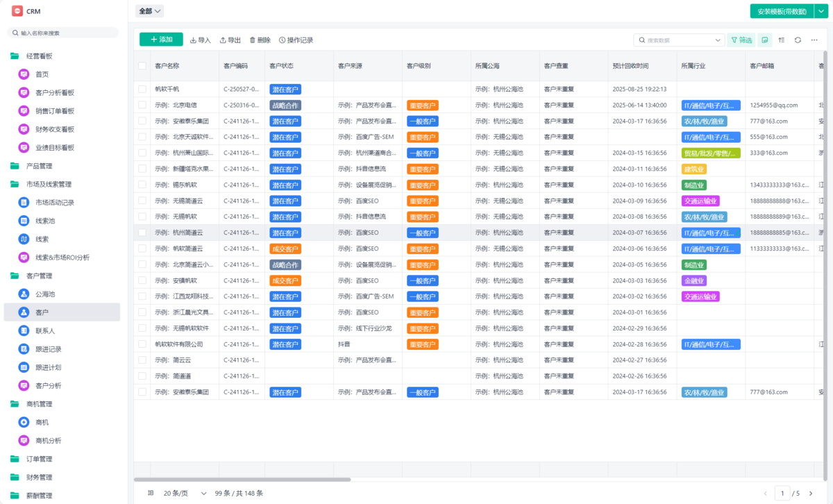Open 线索&市场ROI分析 report
833x504 pixels.
[62, 258]
